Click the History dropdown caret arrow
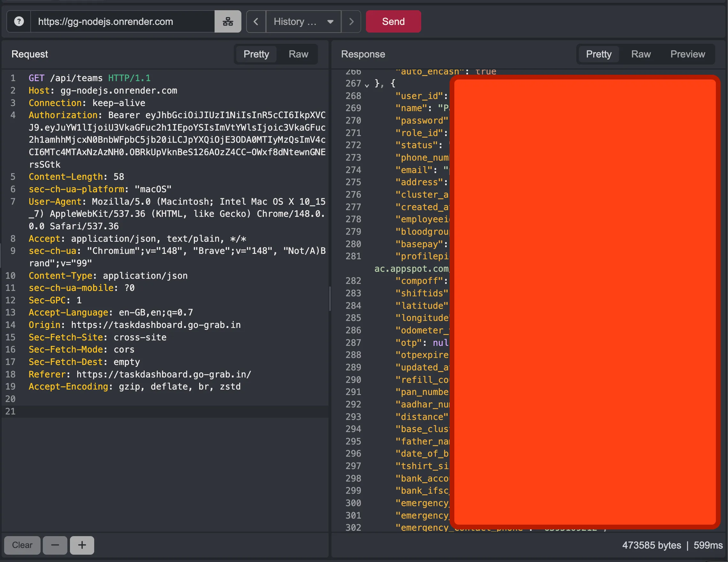Image resolution: width=728 pixels, height=562 pixels. pyautogui.click(x=330, y=22)
